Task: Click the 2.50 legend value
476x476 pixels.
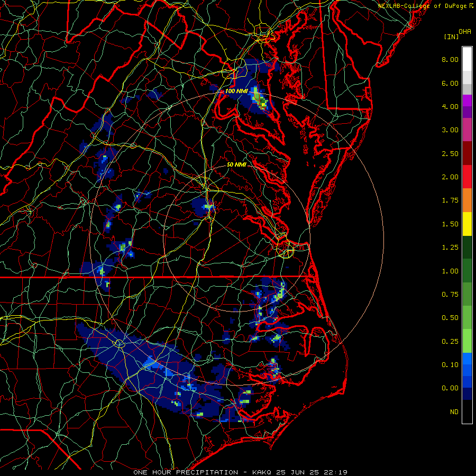Action: click(x=450, y=153)
